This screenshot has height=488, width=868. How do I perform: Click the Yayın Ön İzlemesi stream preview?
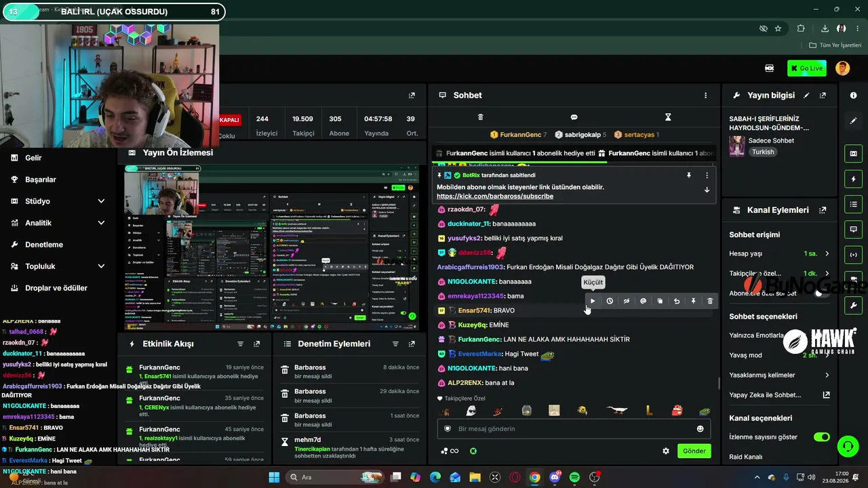click(271, 247)
